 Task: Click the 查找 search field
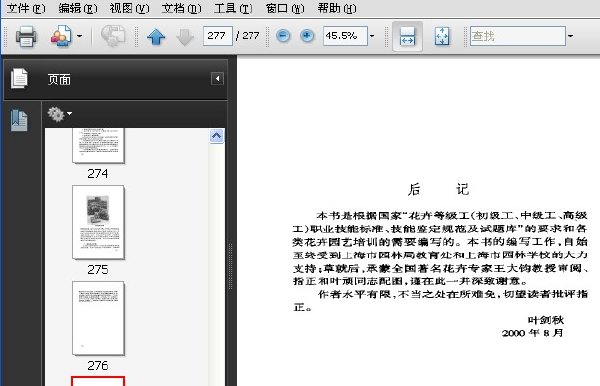[x=517, y=36]
